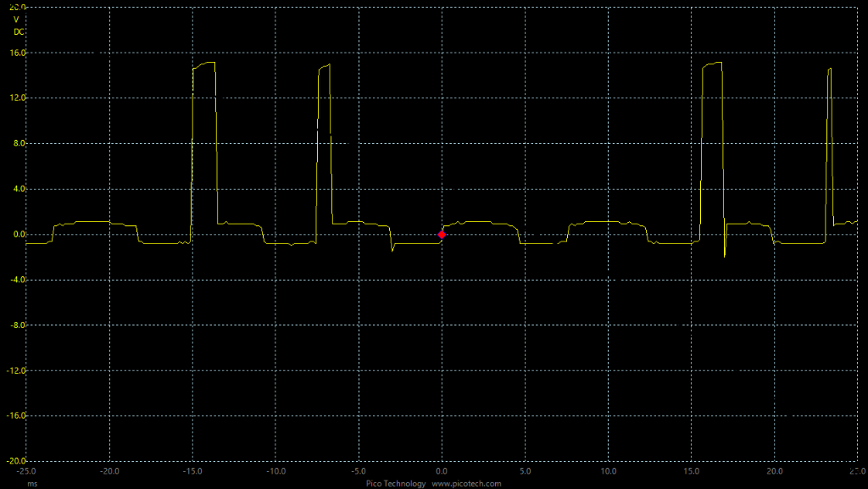This screenshot has width=868, height=489.
Task: Click the -4.0 voltage axis label
Action: click(18, 280)
